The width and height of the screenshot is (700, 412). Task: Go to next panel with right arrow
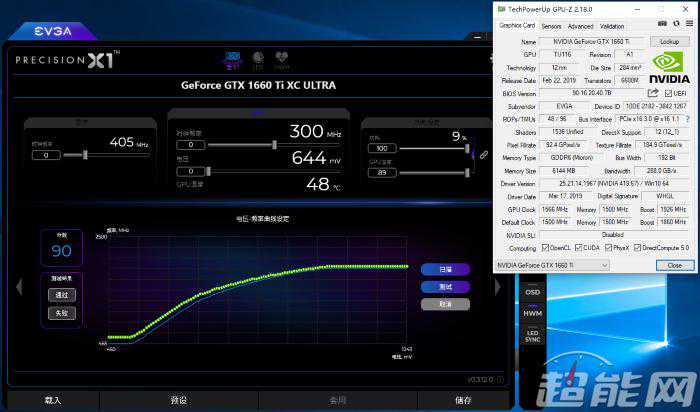click(x=497, y=287)
